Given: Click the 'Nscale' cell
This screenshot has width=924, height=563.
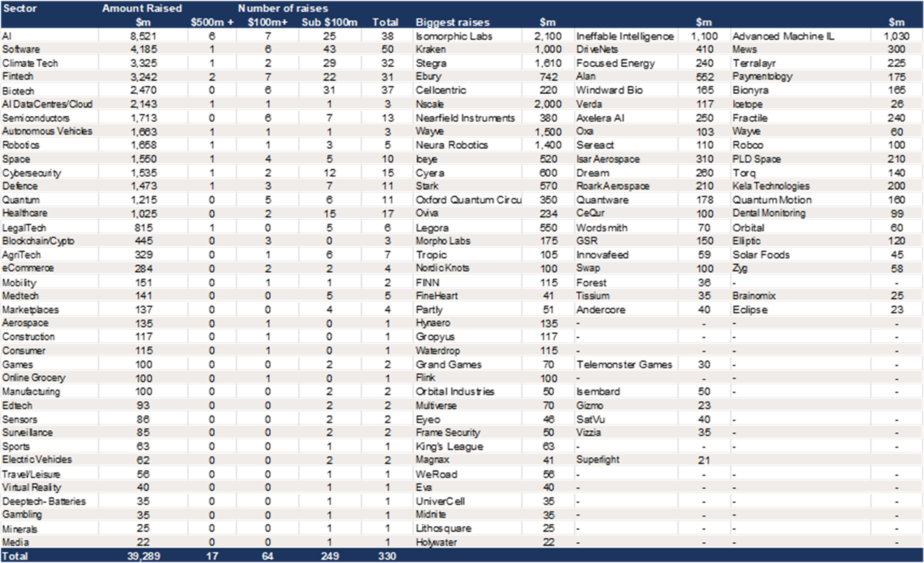Looking at the screenshot, I should (430, 104).
